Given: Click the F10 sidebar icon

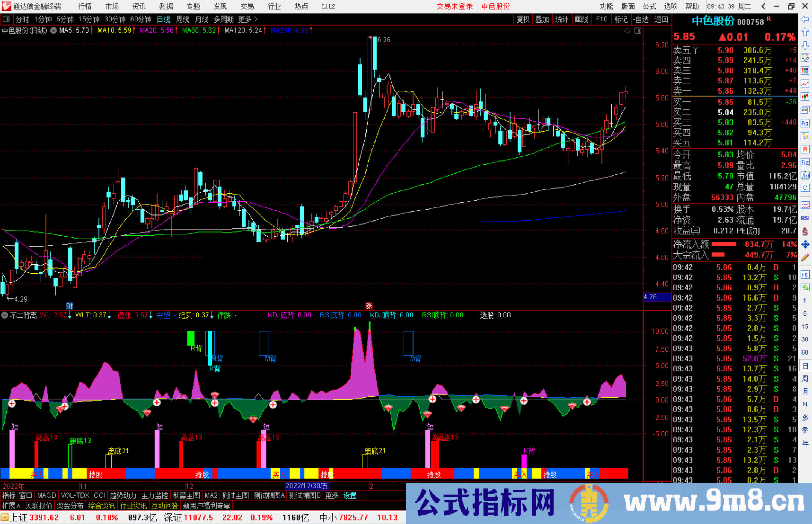Looking at the screenshot, I should 805,123.
